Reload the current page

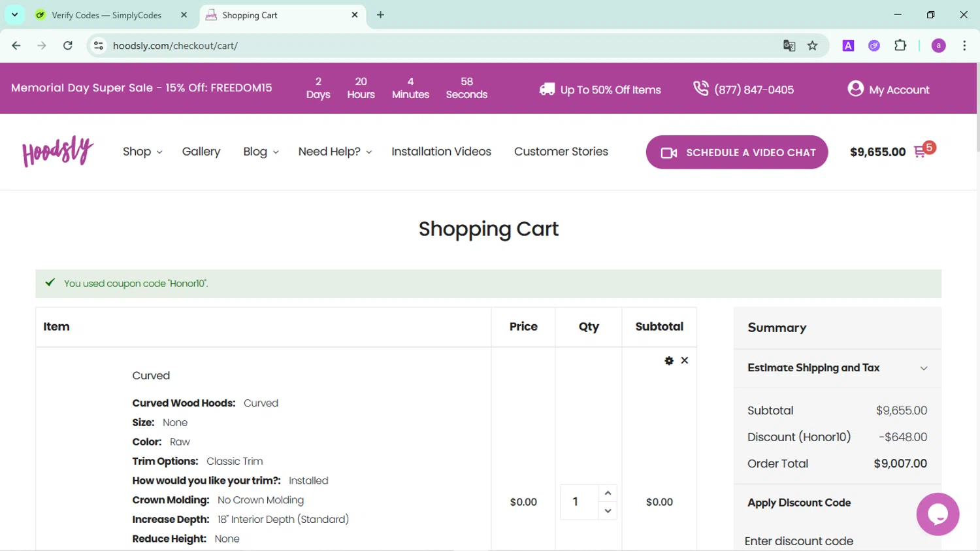point(68,46)
